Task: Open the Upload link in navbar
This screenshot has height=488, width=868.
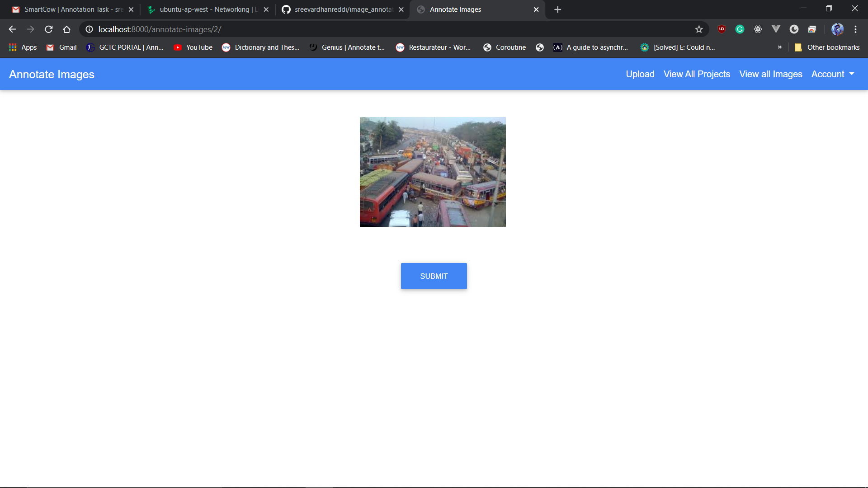Action: pos(640,74)
